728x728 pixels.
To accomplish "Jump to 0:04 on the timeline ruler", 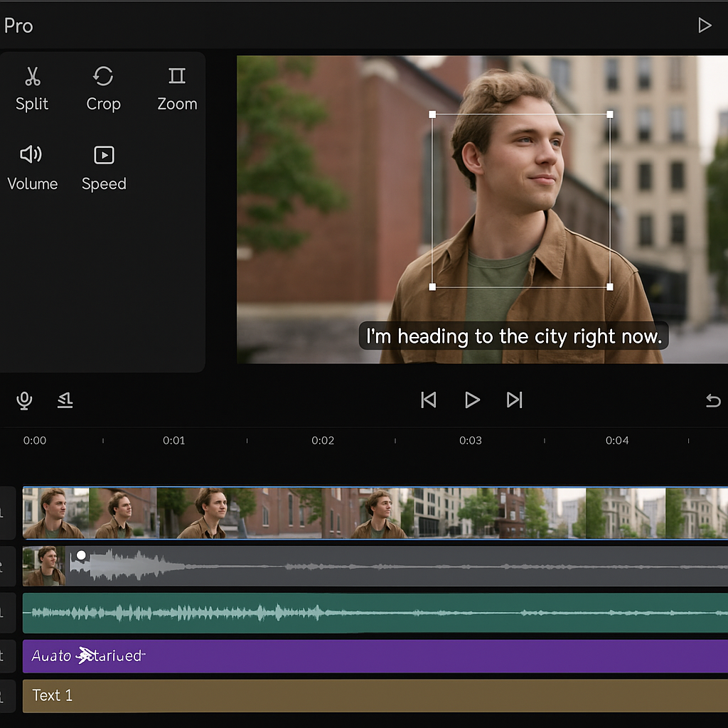I will coord(617,440).
